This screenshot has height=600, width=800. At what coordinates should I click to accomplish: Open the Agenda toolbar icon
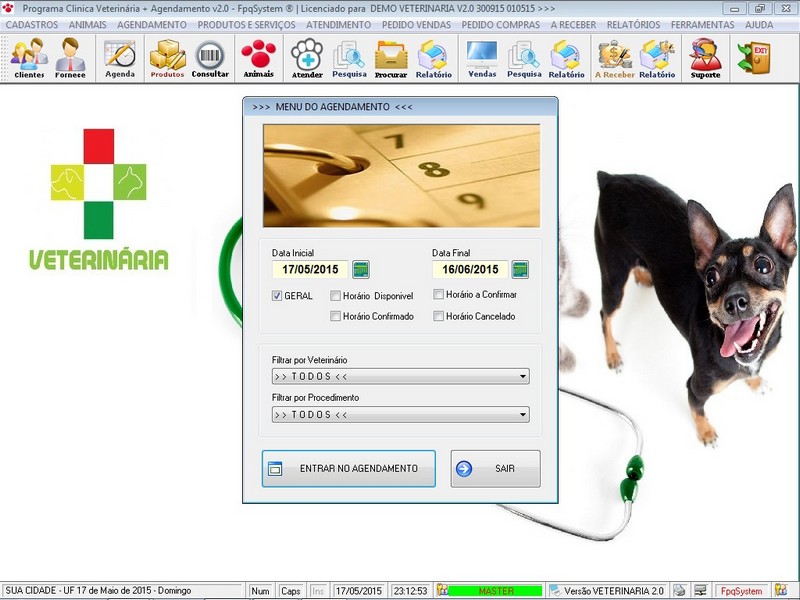click(x=120, y=58)
